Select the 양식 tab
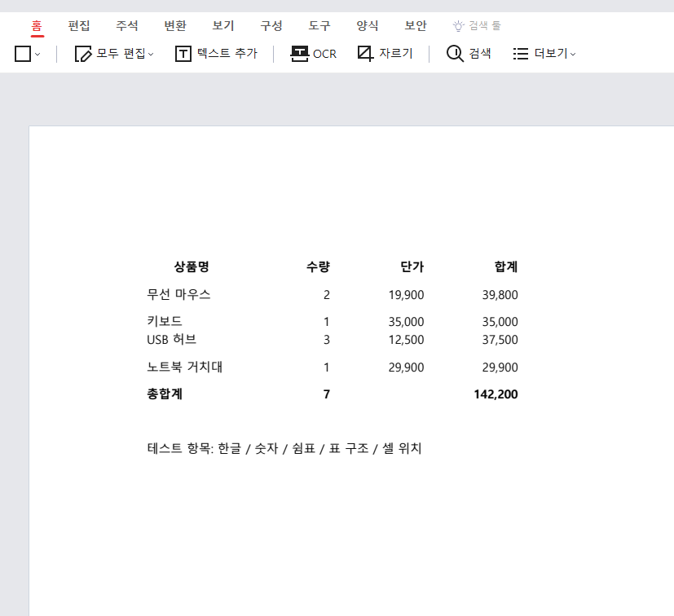674x616 pixels. (368, 26)
